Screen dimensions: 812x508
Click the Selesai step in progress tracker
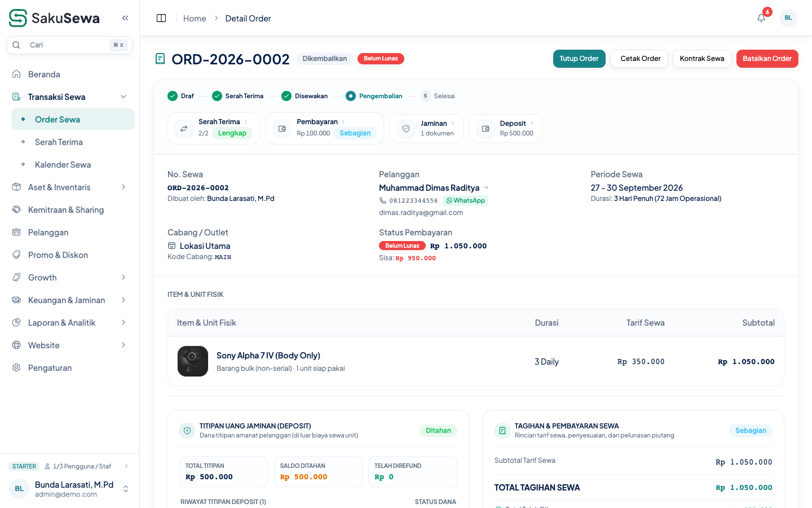[438, 96]
